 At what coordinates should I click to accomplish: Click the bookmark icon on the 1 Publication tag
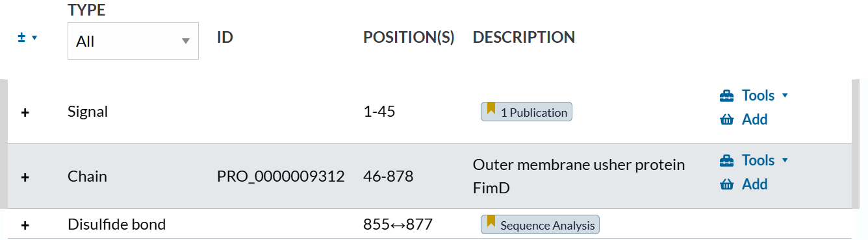491,110
